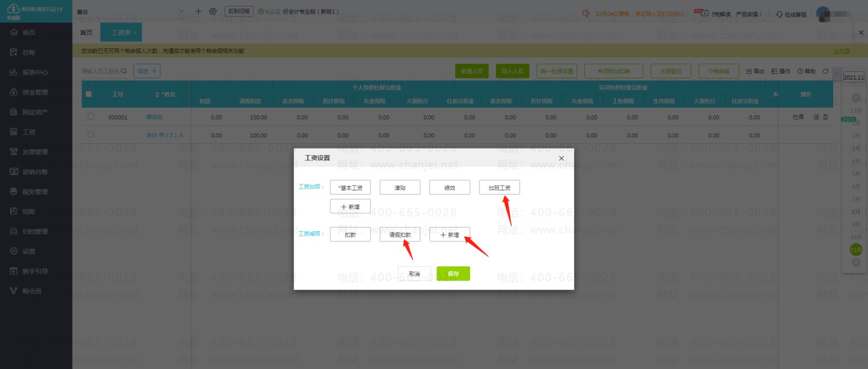Expand the company name dropdown arrow

click(x=181, y=11)
